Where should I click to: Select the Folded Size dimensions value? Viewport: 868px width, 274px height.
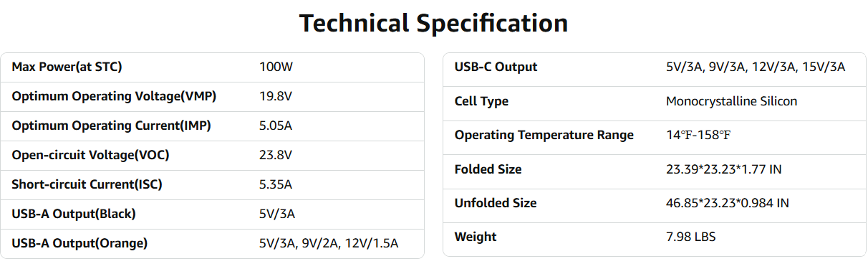(723, 169)
